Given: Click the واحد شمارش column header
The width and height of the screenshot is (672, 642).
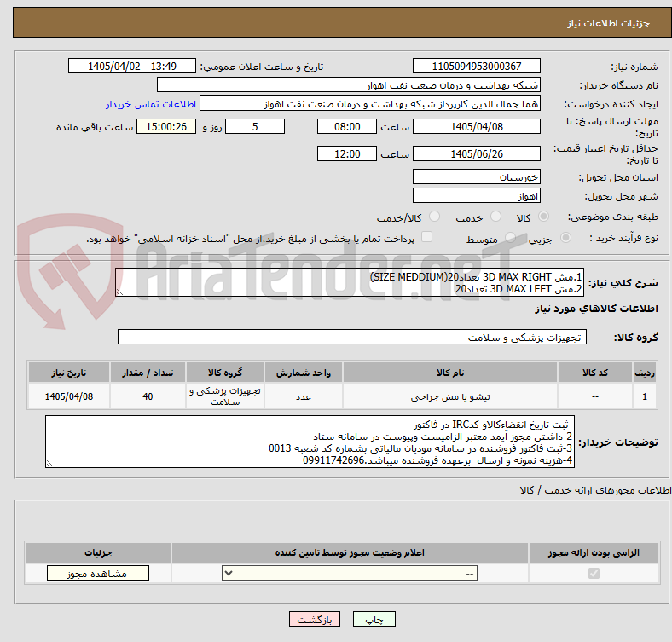Looking at the screenshot, I should (304, 373).
